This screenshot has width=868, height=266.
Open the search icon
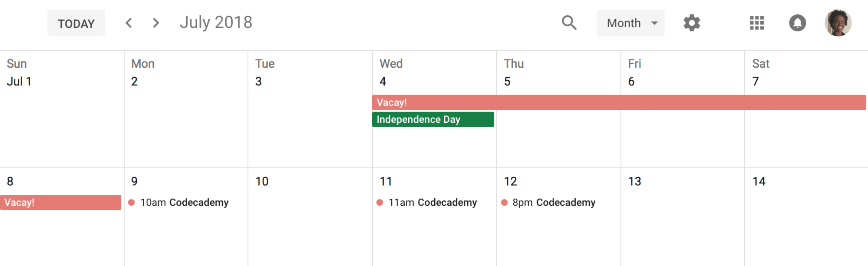(x=569, y=23)
